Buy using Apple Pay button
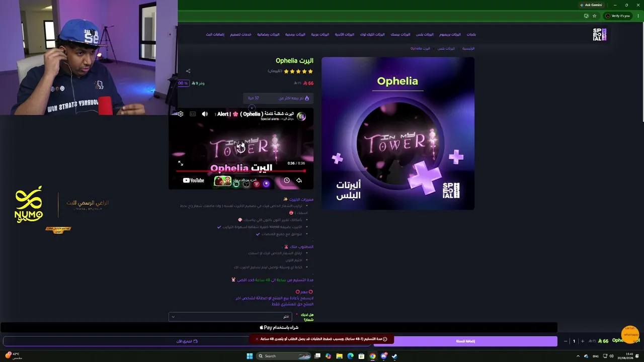Screen dimensions: 644x362 point(279,327)
